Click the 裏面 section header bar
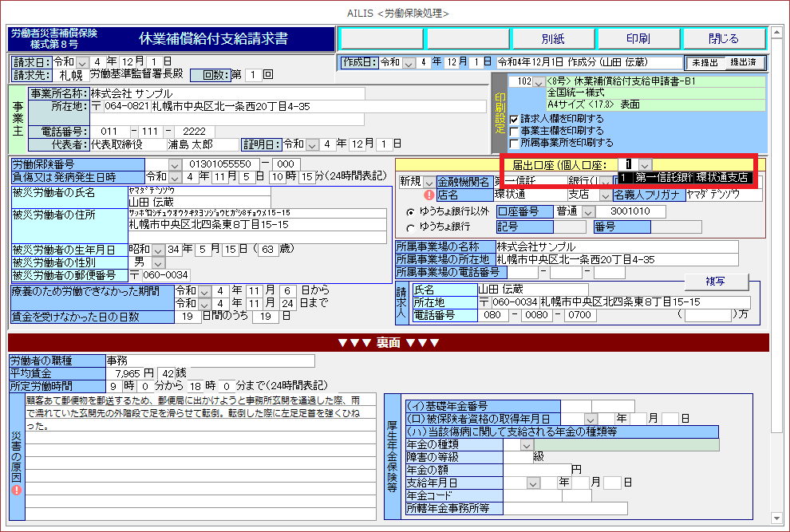This screenshot has height=532, width=790. [389, 343]
